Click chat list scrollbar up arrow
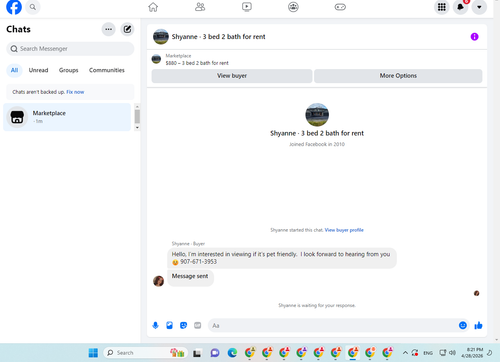Viewport: 500px width, 362px height. pyautogui.click(x=137, y=107)
